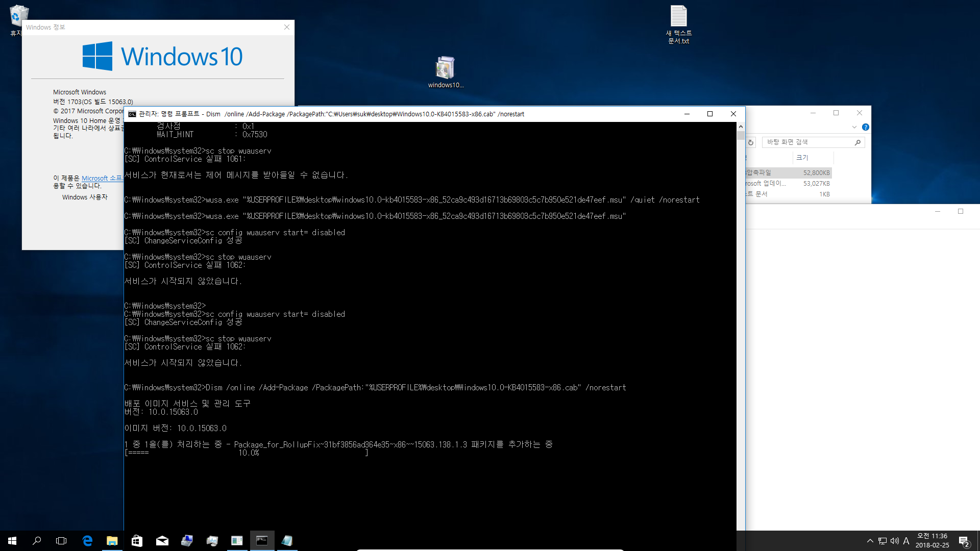Refresh the Explorer folder view

[x=751, y=142]
